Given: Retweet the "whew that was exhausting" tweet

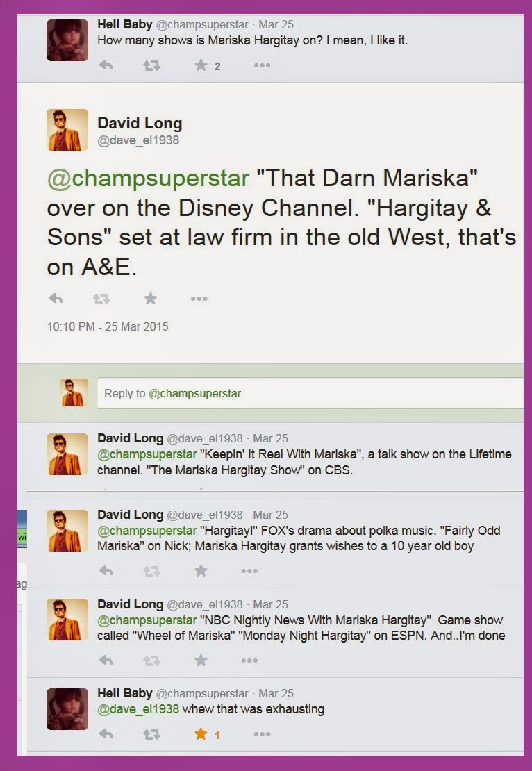Looking at the screenshot, I should [151, 734].
